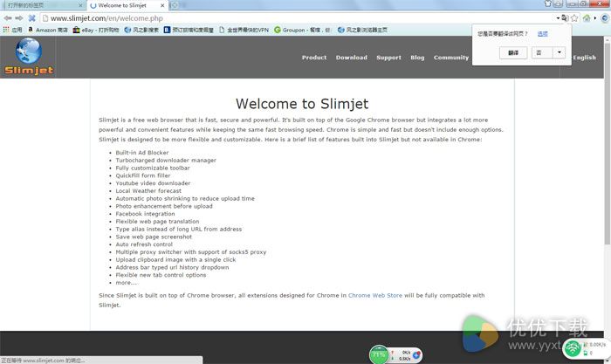Click 'QuickFill form filler' list item

point(143,175)
